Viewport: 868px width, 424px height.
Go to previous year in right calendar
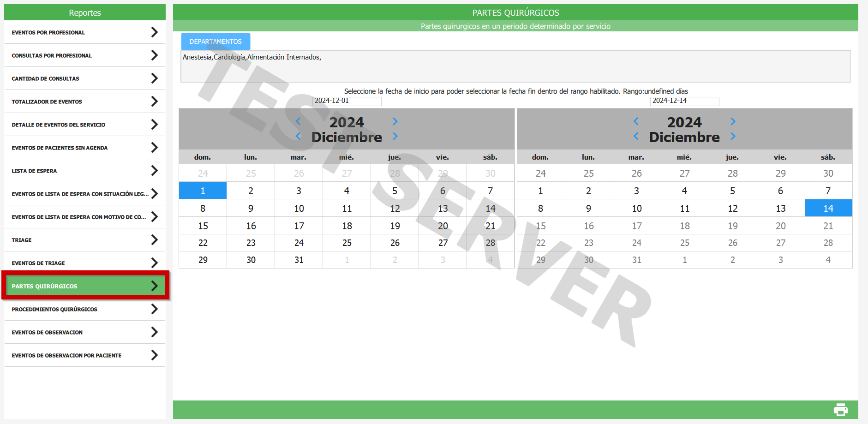click(x=636, y=121)
